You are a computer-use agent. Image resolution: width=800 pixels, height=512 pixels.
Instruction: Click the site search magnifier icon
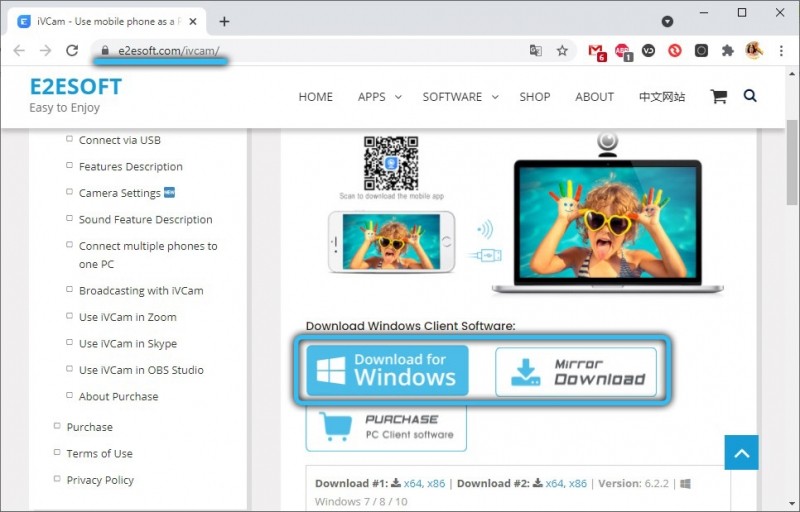coord(750,95)
